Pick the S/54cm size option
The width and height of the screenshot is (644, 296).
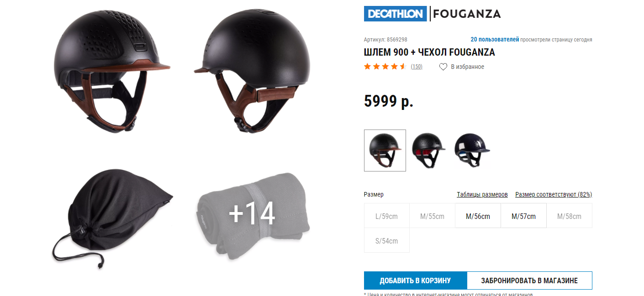click(x=387, y=240)
